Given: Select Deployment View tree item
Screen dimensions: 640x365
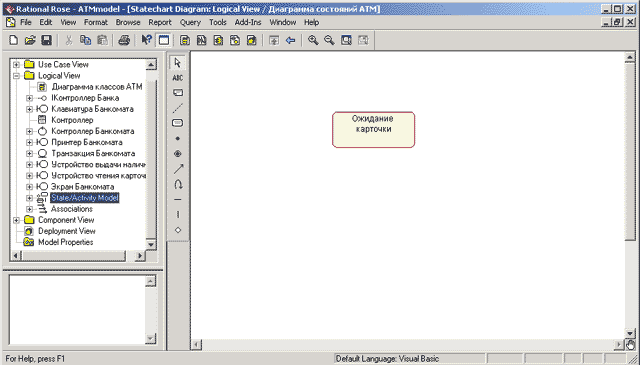Looking at the screenshot, I should [x=67, y=231].
